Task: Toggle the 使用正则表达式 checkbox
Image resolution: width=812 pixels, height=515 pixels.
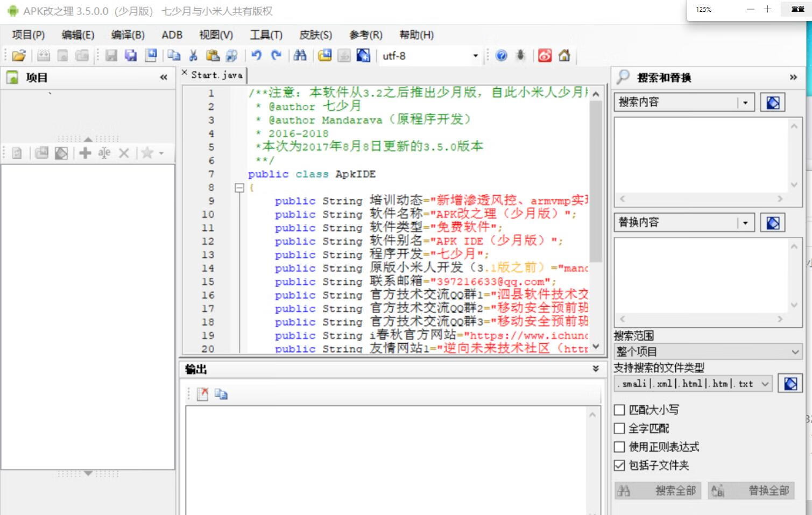Action: (x=619, y=447)
